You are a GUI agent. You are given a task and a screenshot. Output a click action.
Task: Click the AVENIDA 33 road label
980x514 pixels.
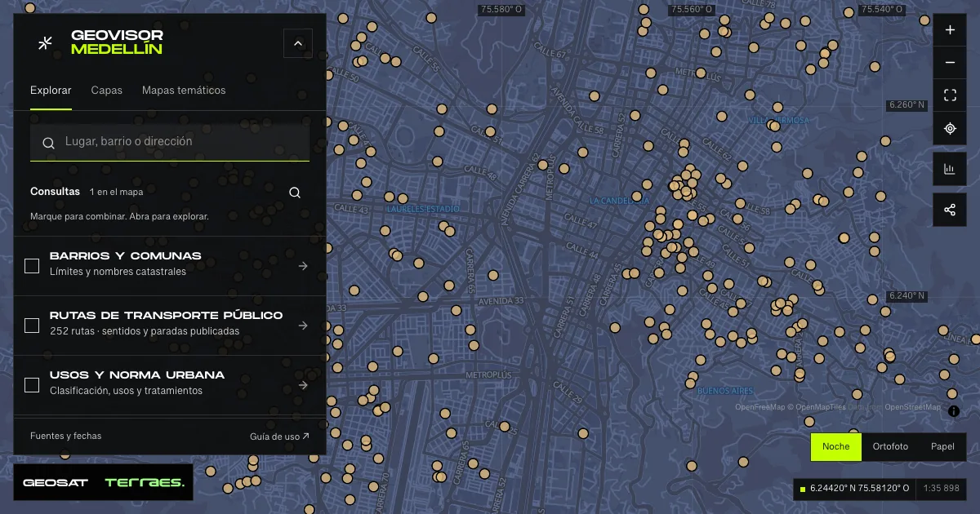click(x=501, y=301)
